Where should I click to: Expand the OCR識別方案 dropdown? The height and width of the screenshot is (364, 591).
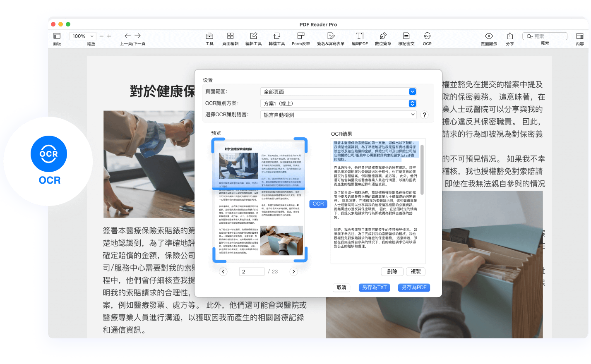[x=412, y=103]
